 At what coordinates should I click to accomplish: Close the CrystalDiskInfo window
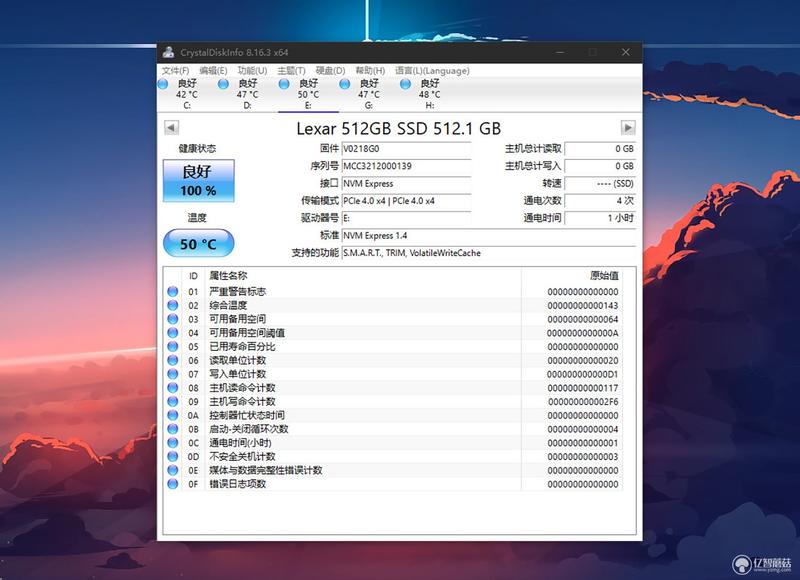(626, 52)
